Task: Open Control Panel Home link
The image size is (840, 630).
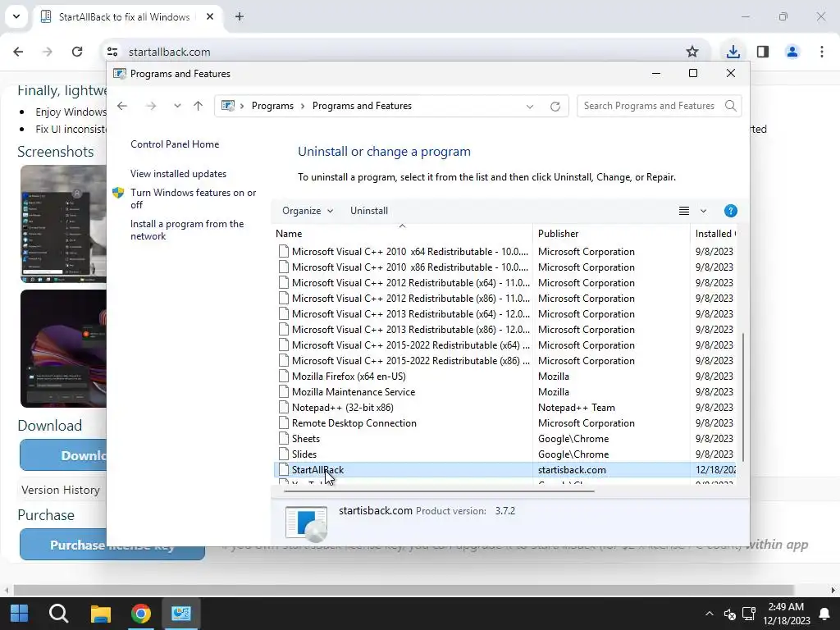Action: pos(175,144)
